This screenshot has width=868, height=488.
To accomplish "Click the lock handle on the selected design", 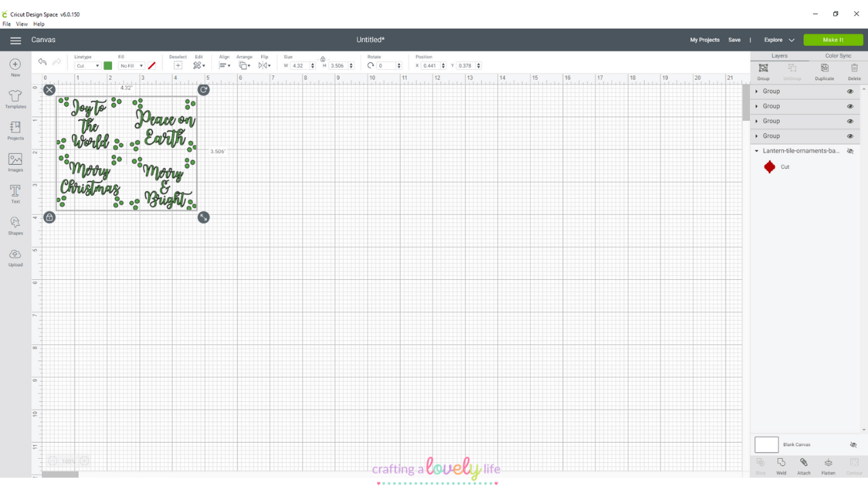I will coord(50,217).
